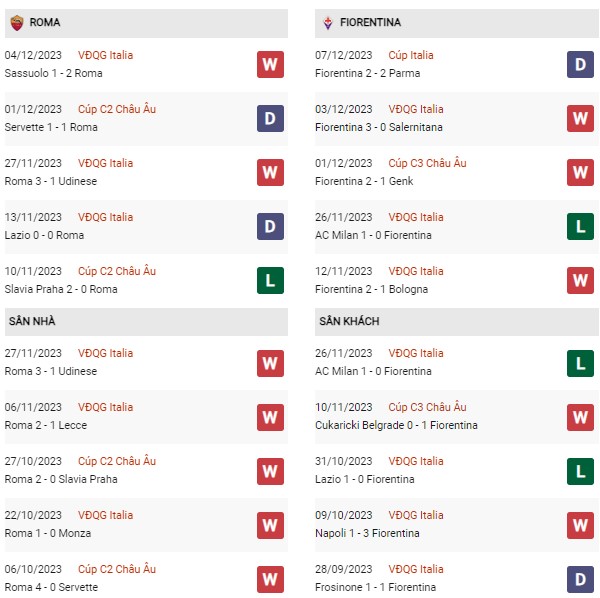
Task: Click W badge for Sassuolo 1 - 2 Roma
Action: [270, 64]
